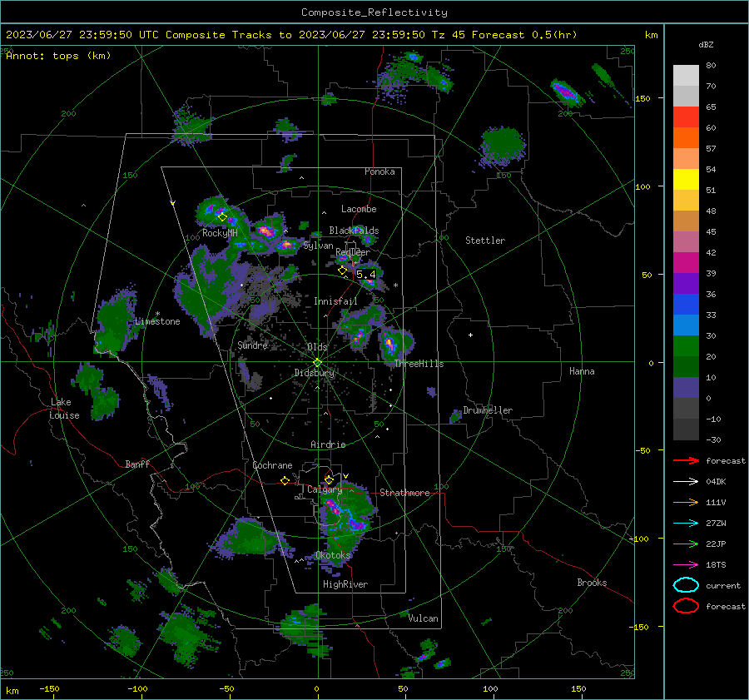Click the Annot: tops (km) label

58,56
